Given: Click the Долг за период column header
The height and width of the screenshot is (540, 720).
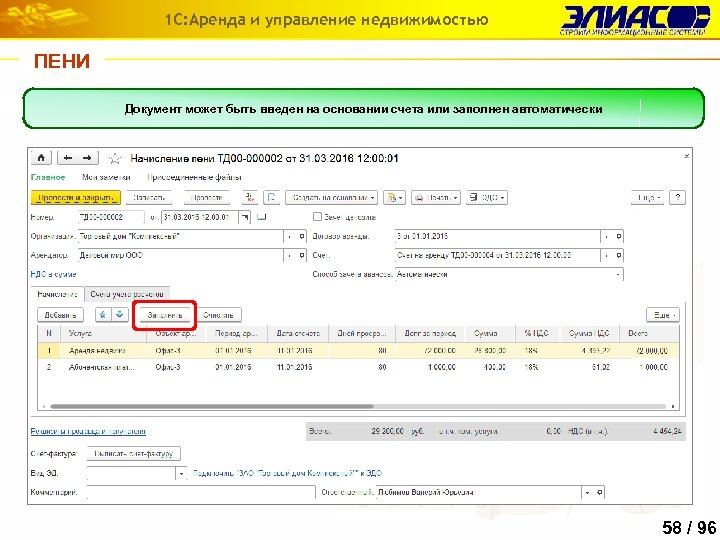Looking at the screenshot, I should pyautogui.click(x=430, y=333).
